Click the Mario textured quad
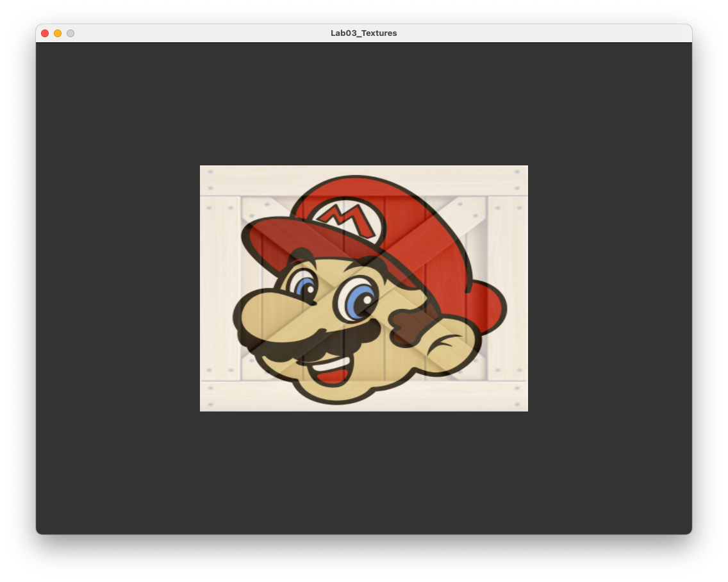The width and height of the screenshot is (728, 582). [x=364, y=288]
